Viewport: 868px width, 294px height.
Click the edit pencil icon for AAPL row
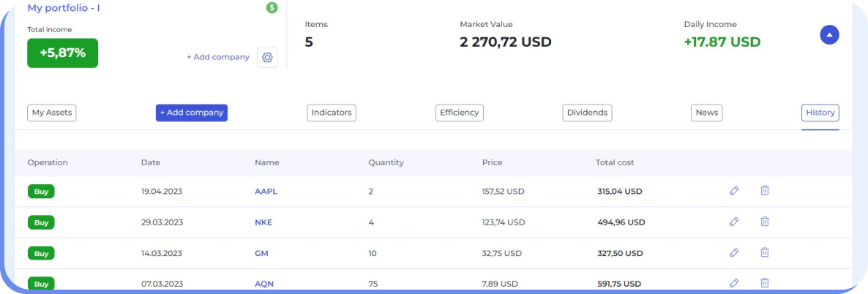(734, 191)
